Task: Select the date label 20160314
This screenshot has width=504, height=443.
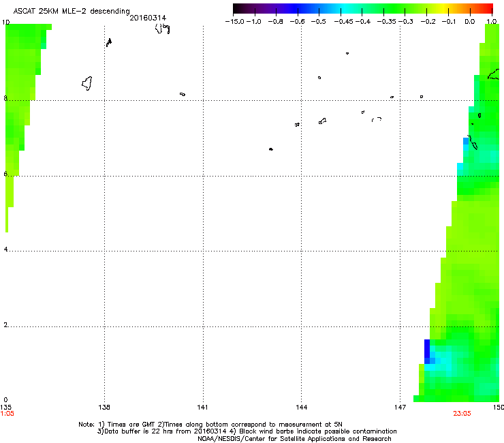Action: [148, 18]
